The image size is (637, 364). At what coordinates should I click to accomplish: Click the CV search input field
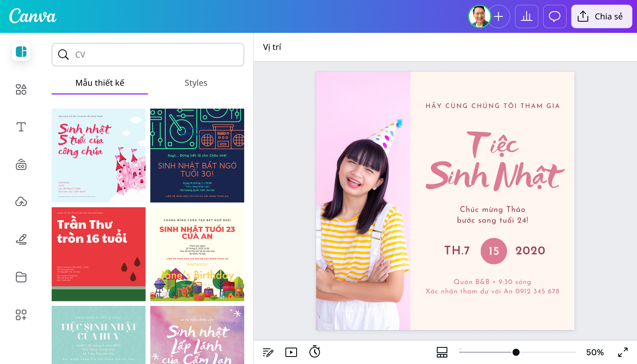click(x=148, y=55)
